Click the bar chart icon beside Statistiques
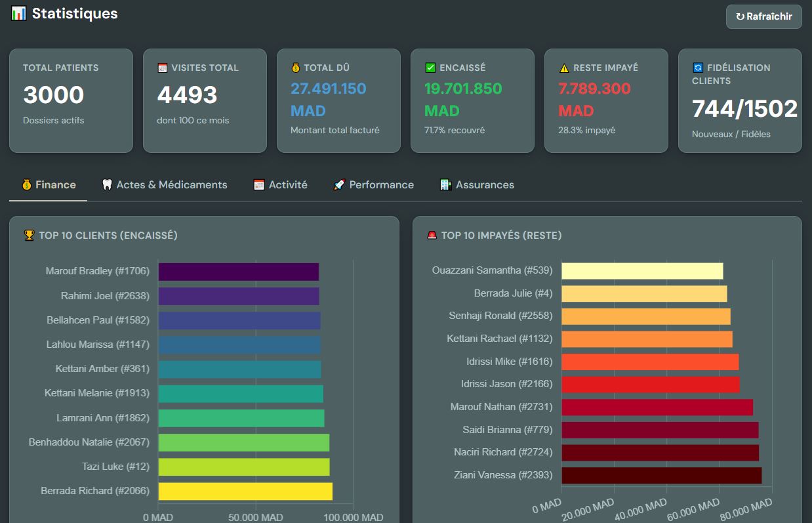 click(19, 13)
